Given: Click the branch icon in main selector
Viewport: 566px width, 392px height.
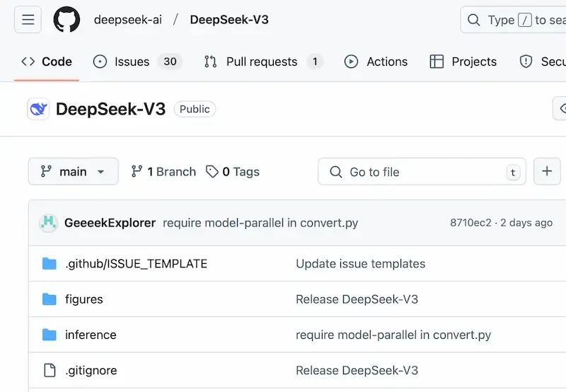Looking at the screenshot, I should 46,171.
